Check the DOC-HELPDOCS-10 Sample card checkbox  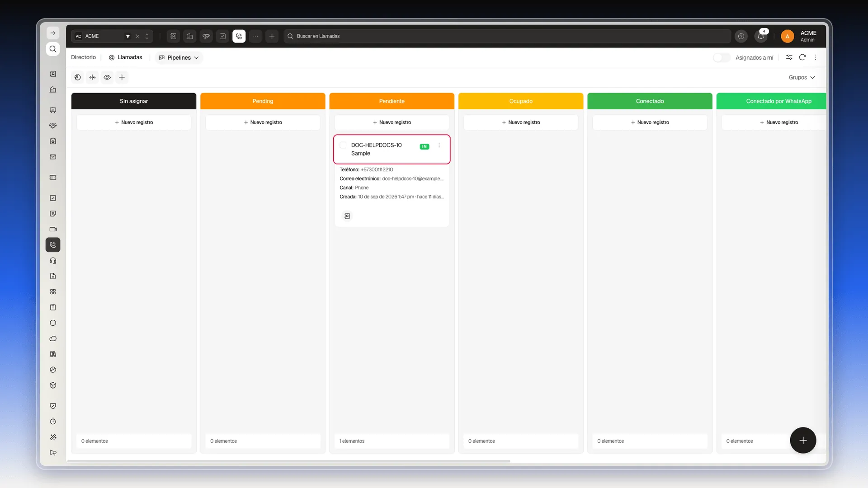[343, 145]
